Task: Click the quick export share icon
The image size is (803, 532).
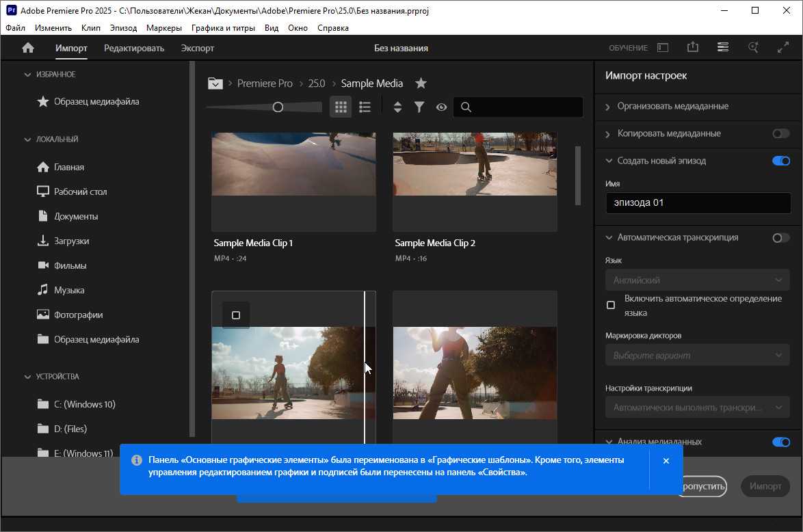Action: (693, 48)
